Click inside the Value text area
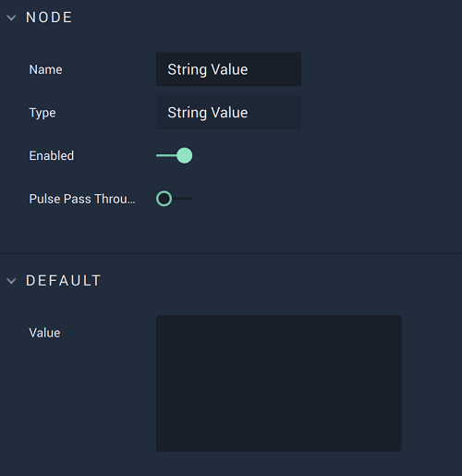This screenshot has height=476, width=462. pyautogui.click(x=278, y=384)
